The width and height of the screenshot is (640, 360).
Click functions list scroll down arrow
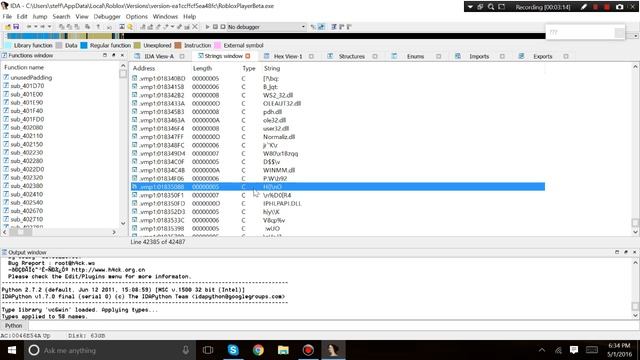[123, 223]
